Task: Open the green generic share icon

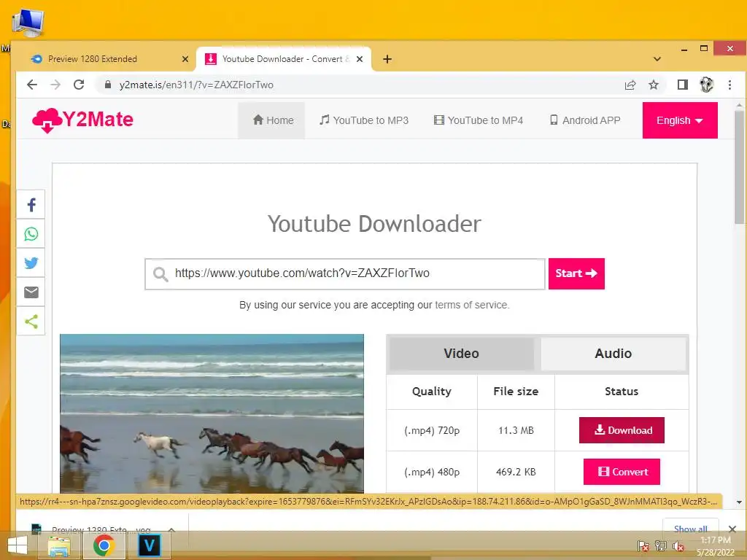Action: 31,322
